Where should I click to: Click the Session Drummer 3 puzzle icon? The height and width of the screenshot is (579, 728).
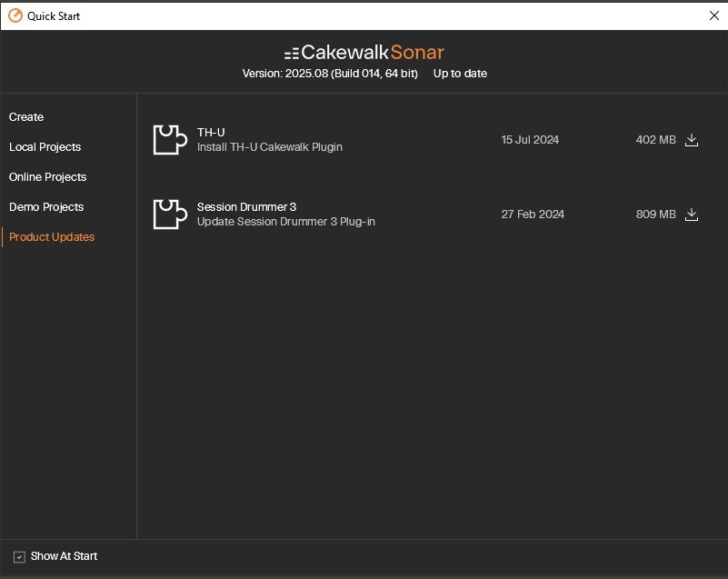coord(170,214)
